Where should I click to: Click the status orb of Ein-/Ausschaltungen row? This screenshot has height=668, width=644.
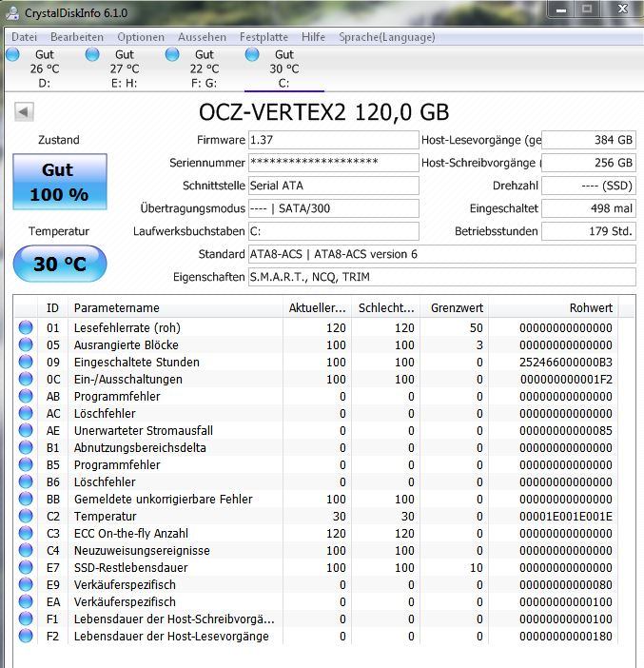click(26, 379)
